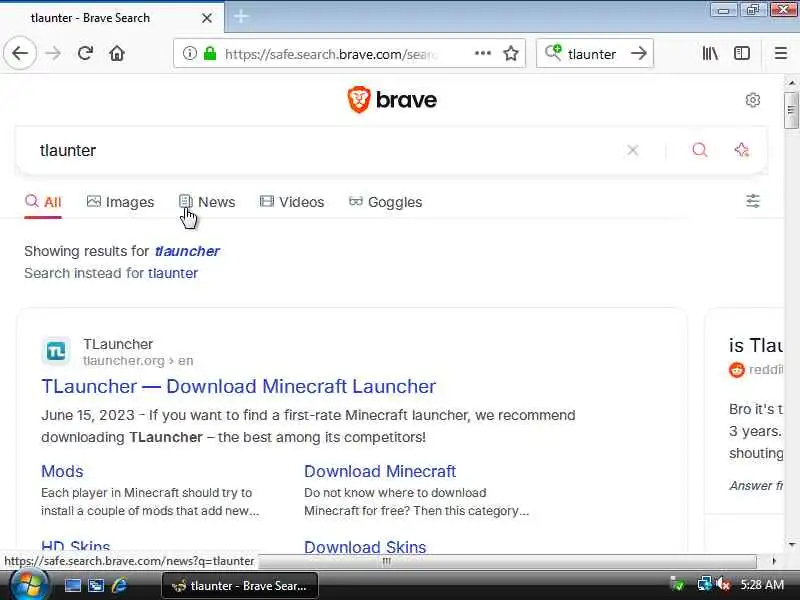
Task: Click Switch Between Windows taskbar icon
Action: (95, 585)
